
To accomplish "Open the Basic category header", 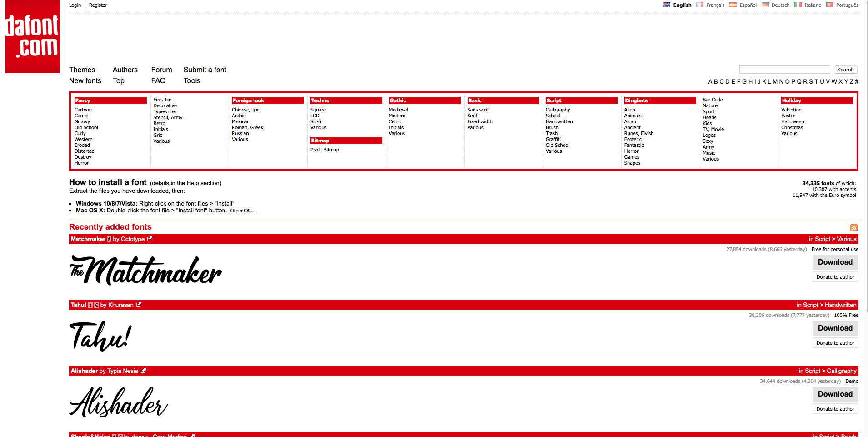I will pyautogui.click(x=503, y=100).
